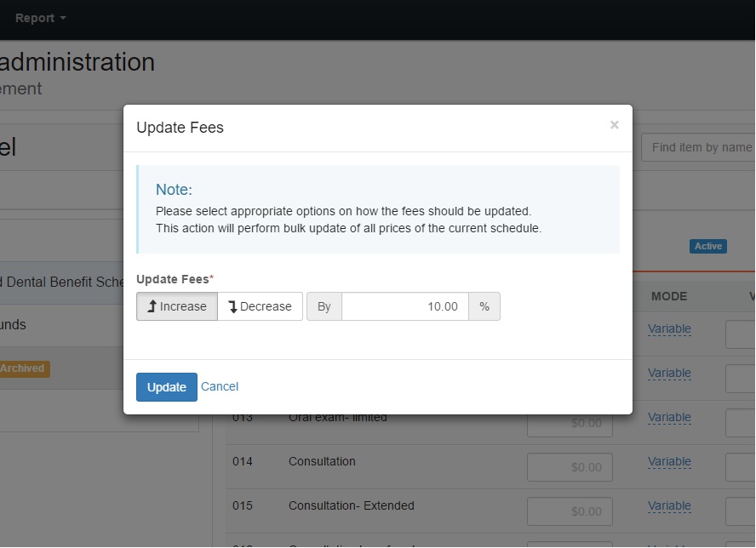Open the Variable mode selector for Oral exam- limited
The height and width of the screenshot is (548, 756).
[x=669, y=417]
